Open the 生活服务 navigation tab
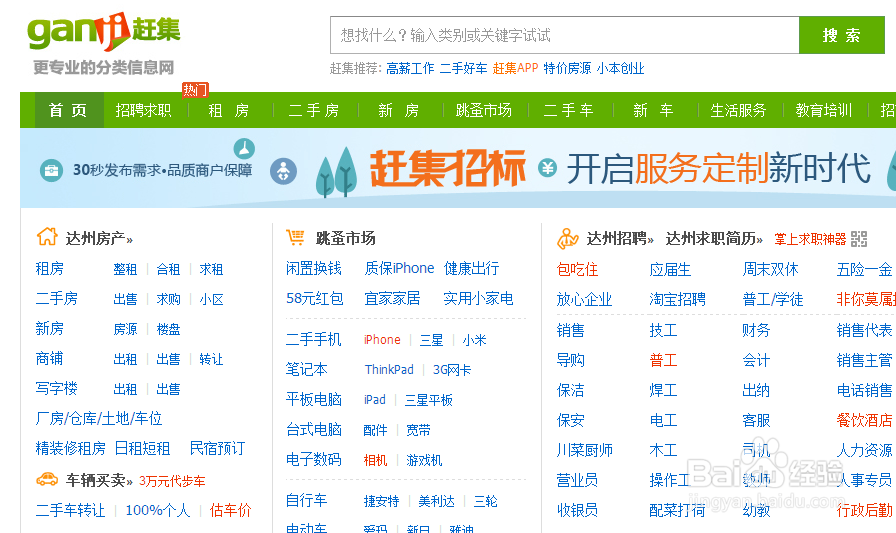 (x=738, y=110)
